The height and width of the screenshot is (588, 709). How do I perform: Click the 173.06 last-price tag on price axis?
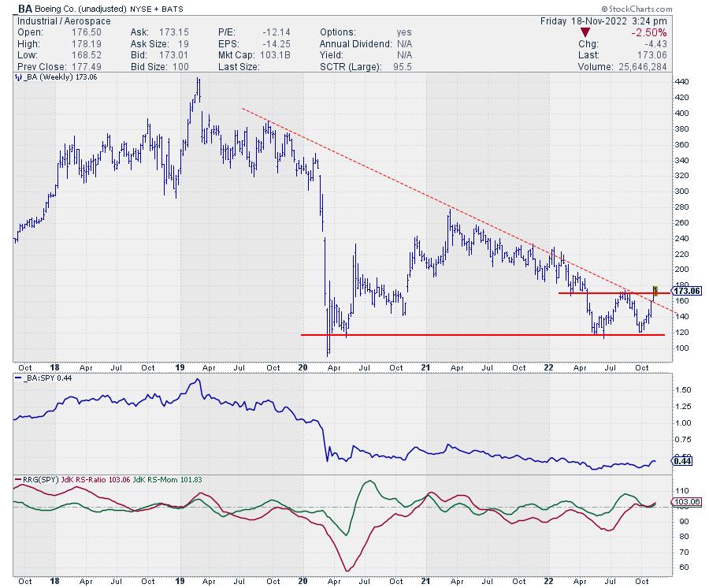687,291
